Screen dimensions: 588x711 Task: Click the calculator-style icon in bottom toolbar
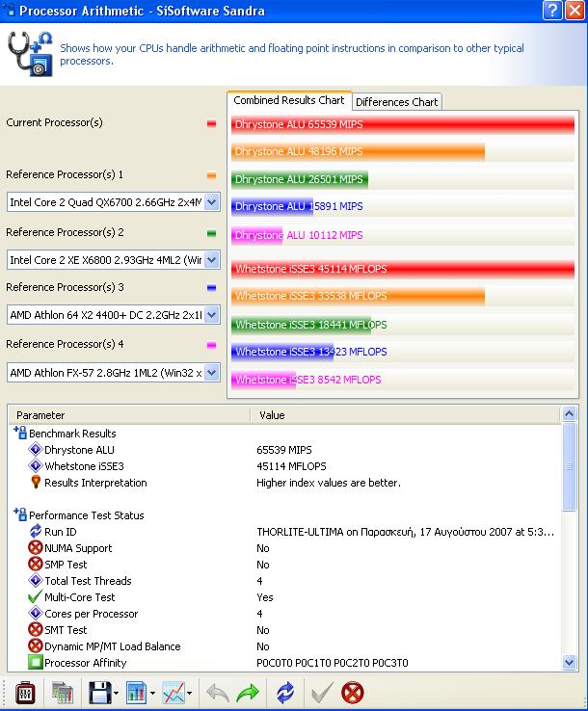[x=63, y=693]
